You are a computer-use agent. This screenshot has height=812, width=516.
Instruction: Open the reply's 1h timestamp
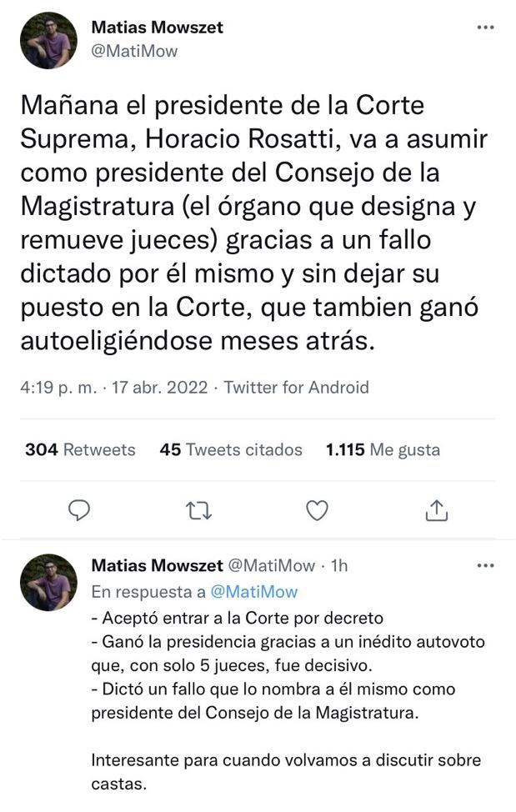coord(339,566)
